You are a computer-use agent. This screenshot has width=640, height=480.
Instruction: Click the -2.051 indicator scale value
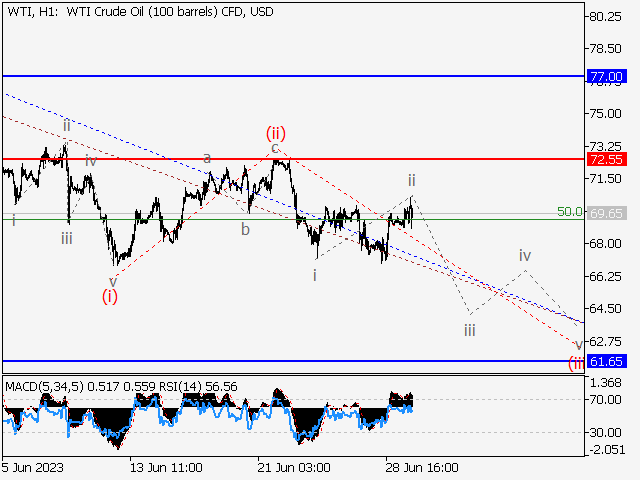[x=607, y=450]
